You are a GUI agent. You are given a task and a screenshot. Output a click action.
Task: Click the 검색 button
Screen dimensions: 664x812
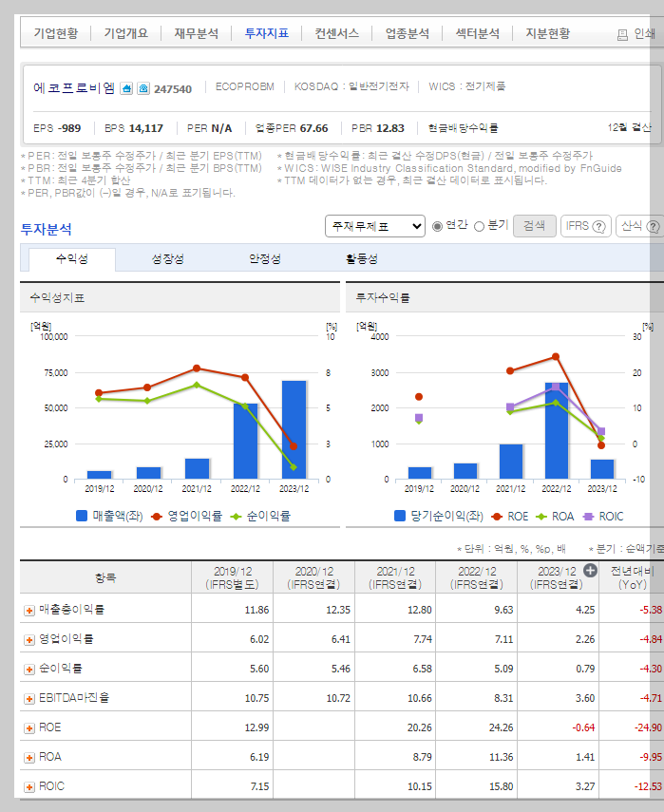click(x=535, y=226)
